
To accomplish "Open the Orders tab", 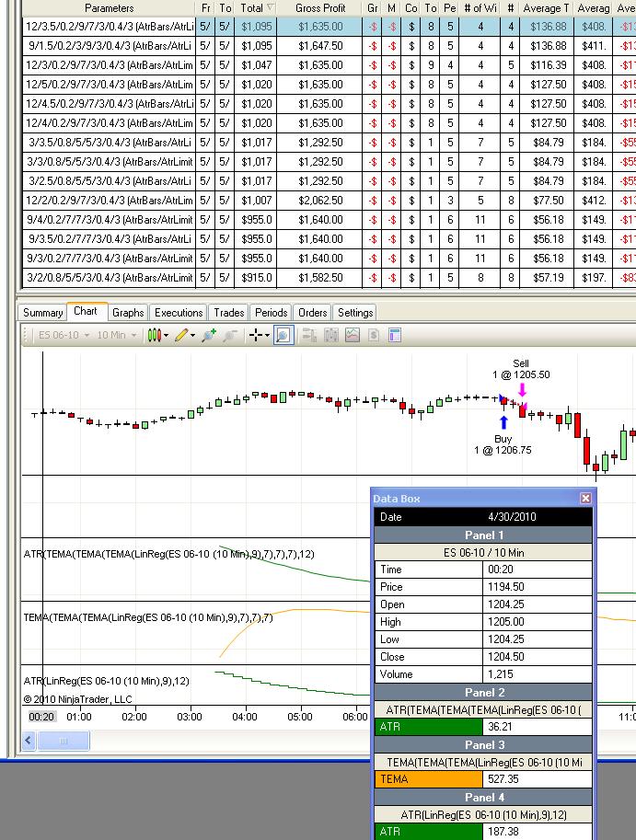I will coord(312,313).
